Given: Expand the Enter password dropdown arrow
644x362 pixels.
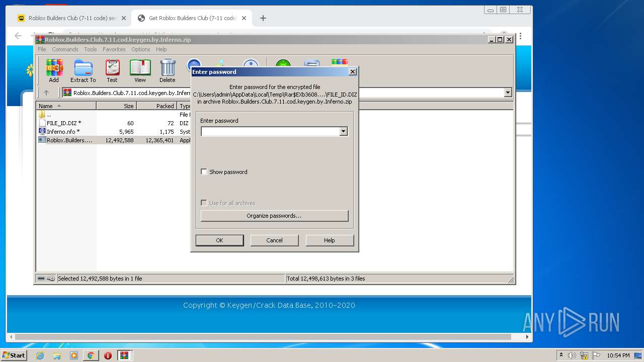Looking at the screenshot, I should click(x=344, y=131).
